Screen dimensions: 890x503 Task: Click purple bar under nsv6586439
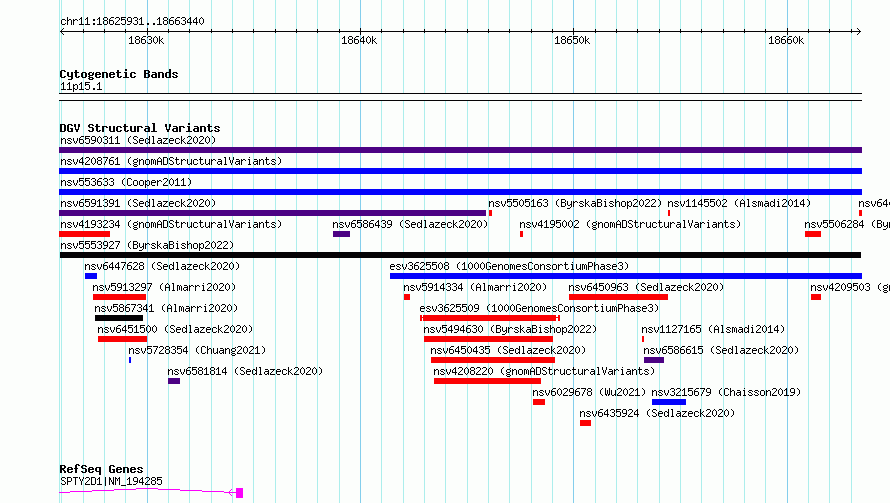(341, 234)
